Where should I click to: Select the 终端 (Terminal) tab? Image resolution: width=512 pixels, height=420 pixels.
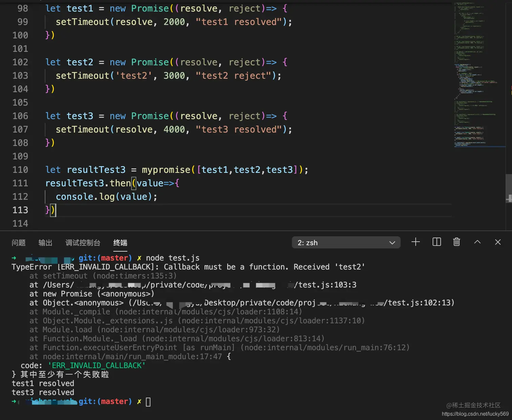(120, 243)
